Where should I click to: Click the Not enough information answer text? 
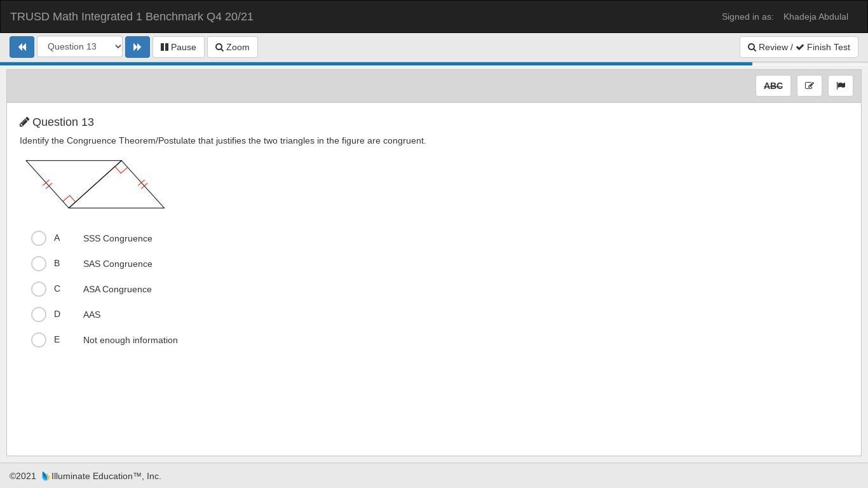(x=130, y=340)
